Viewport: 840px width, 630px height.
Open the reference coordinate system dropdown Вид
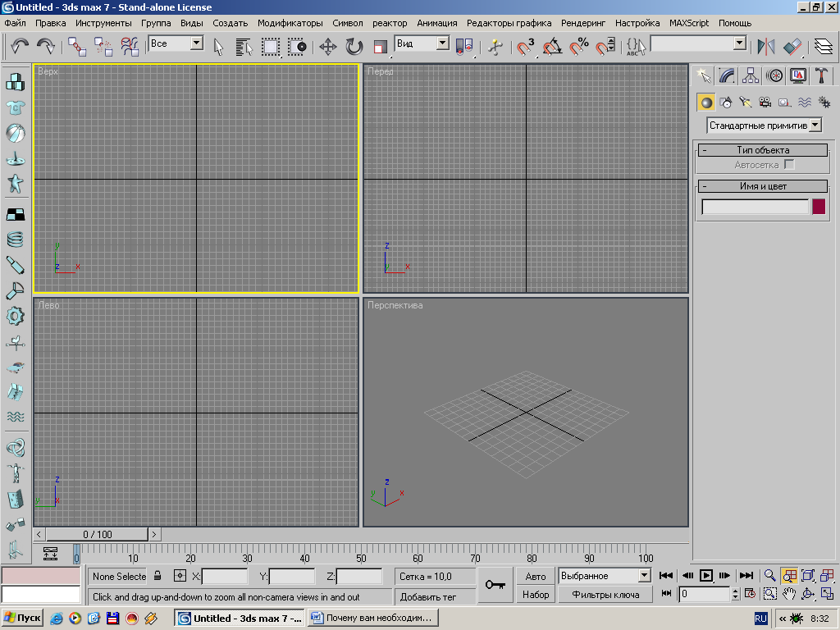pos(442,43)
